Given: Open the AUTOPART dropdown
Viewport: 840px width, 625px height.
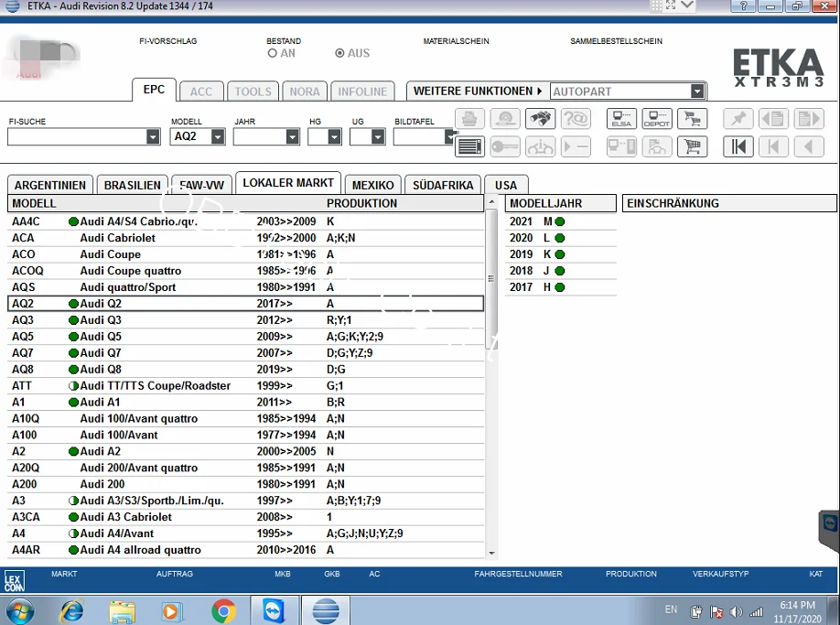Looking at the screenshot, I should pyautogui.click(x=697, y=91).
